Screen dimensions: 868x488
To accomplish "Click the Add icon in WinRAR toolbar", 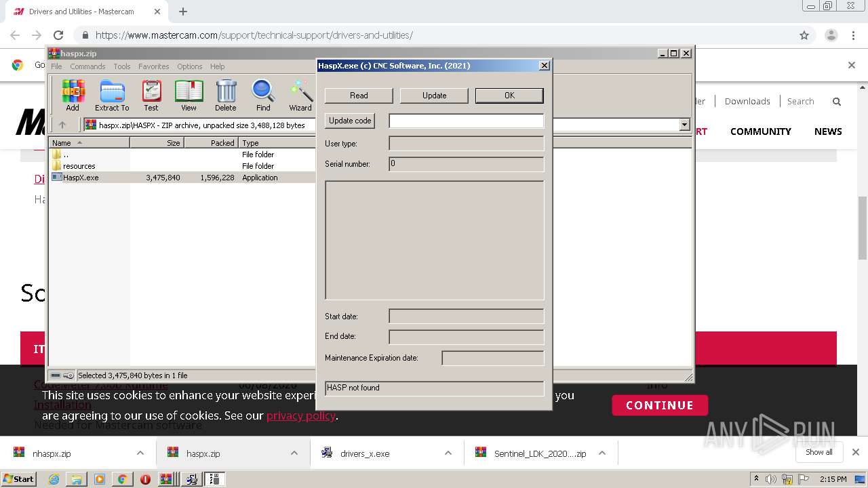I will 73,95.
